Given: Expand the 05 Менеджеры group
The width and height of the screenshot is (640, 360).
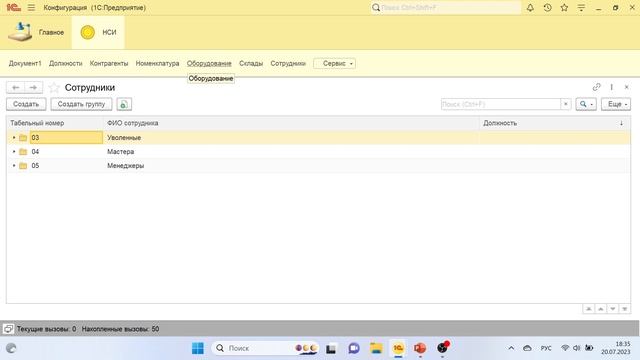Looking at the screenshot, I should [x=14, y=165].
